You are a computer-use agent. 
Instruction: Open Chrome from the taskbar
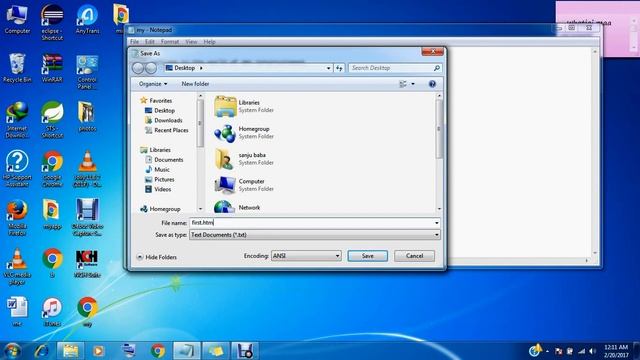[158, 351]
